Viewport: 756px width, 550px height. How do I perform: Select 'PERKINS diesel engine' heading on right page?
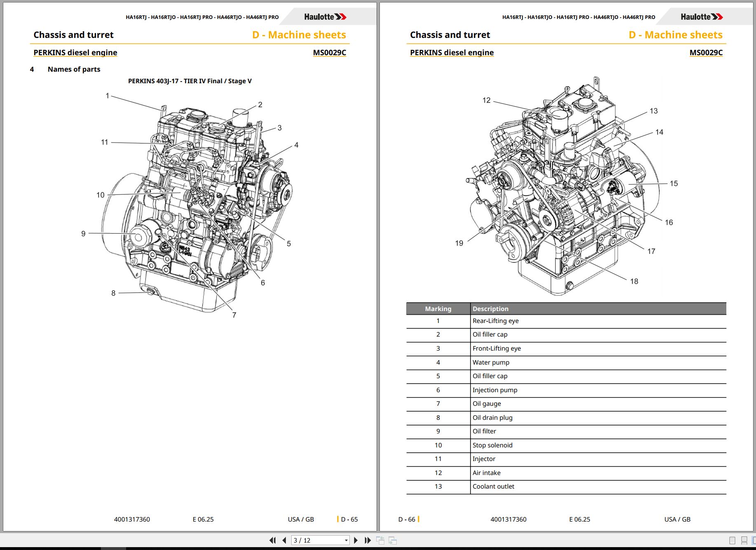452,52
